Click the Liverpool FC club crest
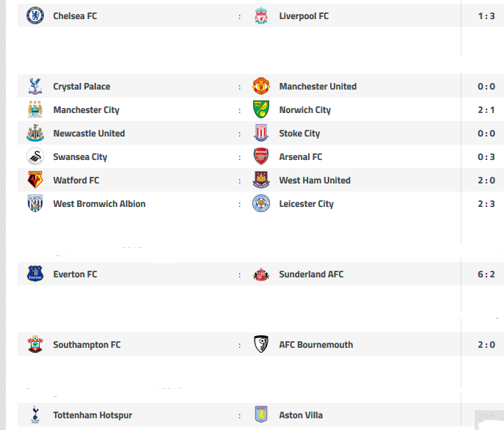This screenshot has height=430, width=504. [261, 15]
